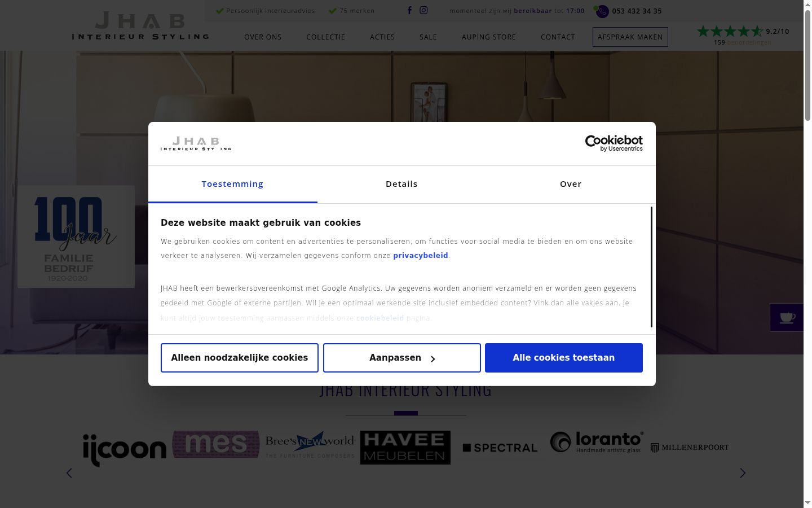Screen dimensions: 812x508
Task: Open the Auping Store menu item
Action: 489,37
